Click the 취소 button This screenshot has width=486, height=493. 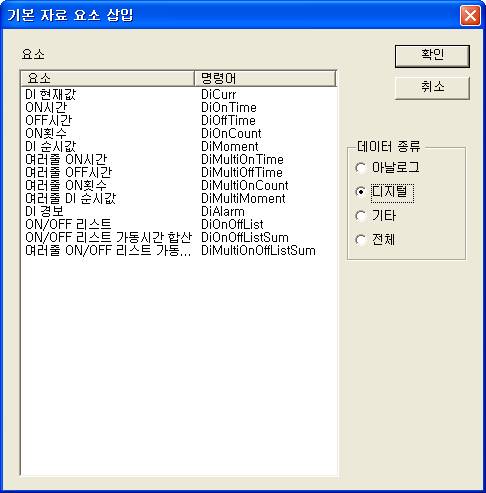(x=432, y=88)
